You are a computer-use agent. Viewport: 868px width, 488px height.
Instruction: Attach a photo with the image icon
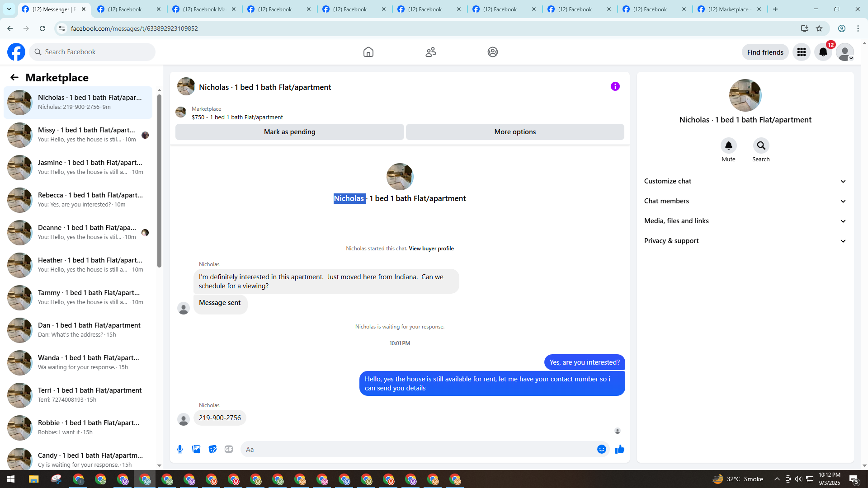196,449
